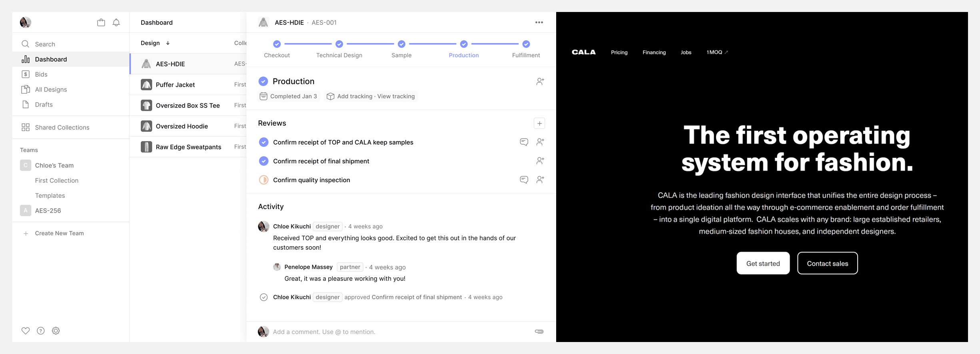Click the Search magnifier icon
980x354 pixels.
click(x=26, y=44)
